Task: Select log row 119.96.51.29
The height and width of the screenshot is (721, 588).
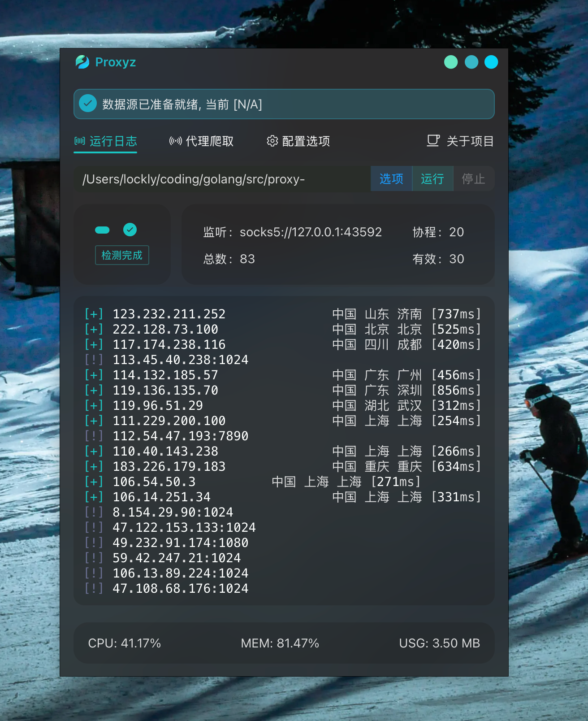Action: [283, 405]
